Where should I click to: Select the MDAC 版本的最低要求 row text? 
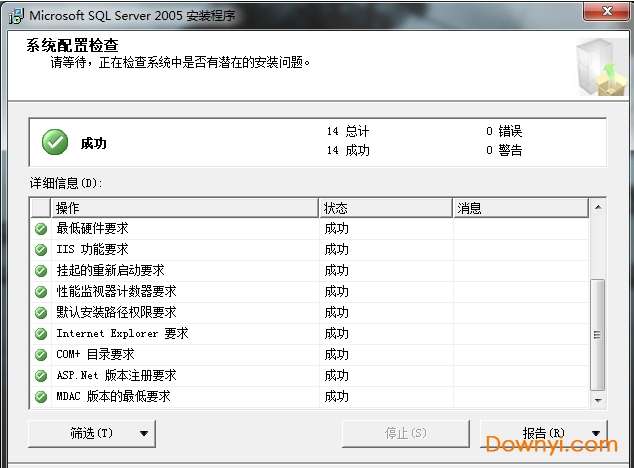click(113, 397)
